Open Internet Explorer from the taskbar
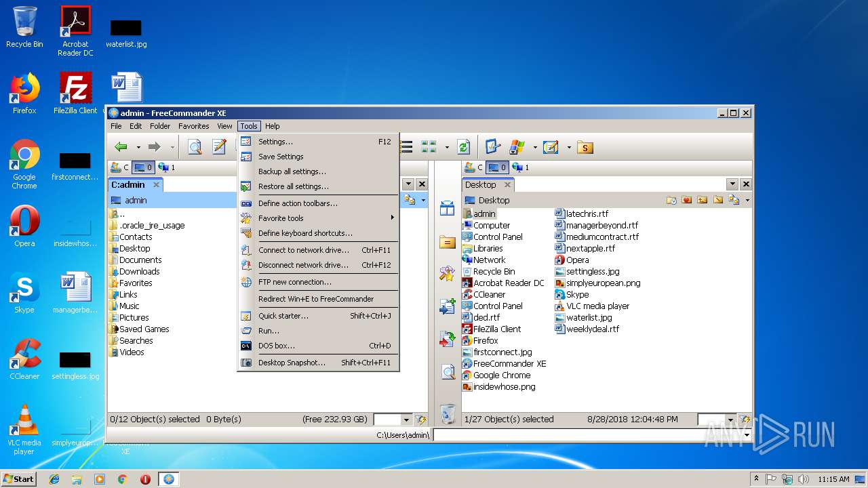 point(54,479)
